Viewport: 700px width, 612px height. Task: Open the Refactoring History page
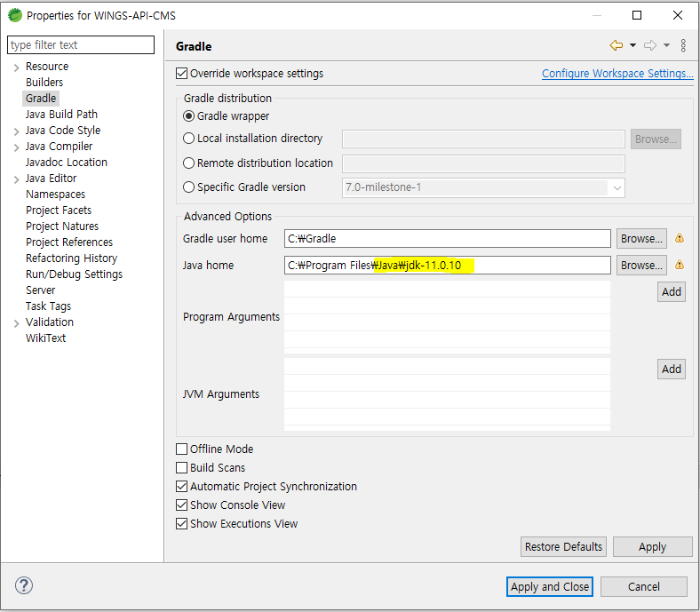[x=71, y=258]
